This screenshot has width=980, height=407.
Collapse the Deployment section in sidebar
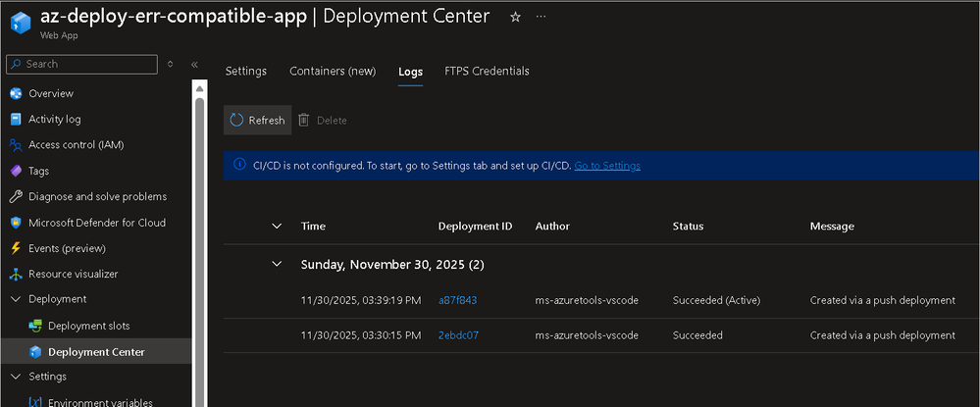point(16,299)
